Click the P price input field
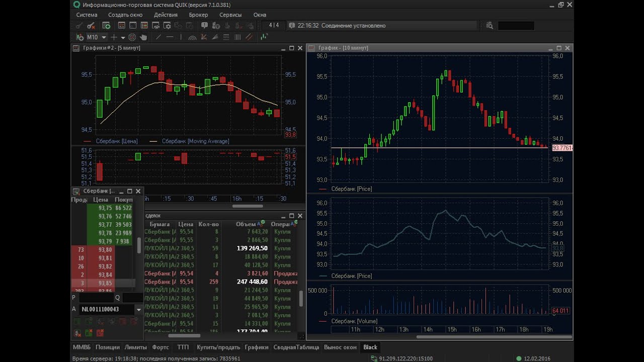The width and height of the screenshot is (644, 362). coord(97,298)
